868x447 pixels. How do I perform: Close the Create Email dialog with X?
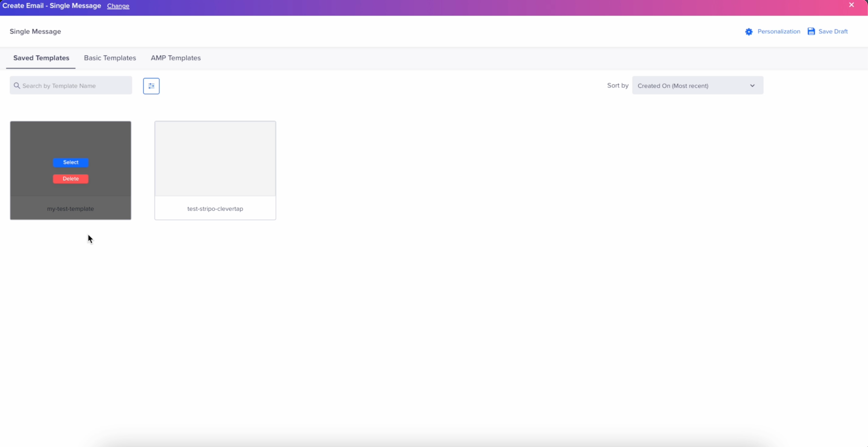tap(852, 5)
